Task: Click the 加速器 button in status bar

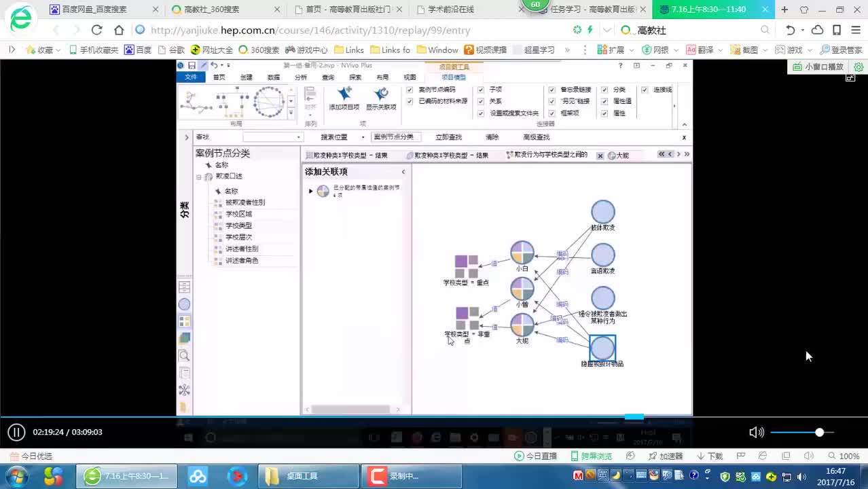Action: 666,456
